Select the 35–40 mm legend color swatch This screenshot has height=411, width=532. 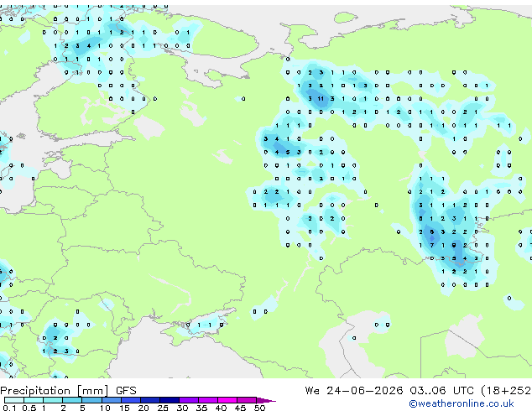(208, 400)
